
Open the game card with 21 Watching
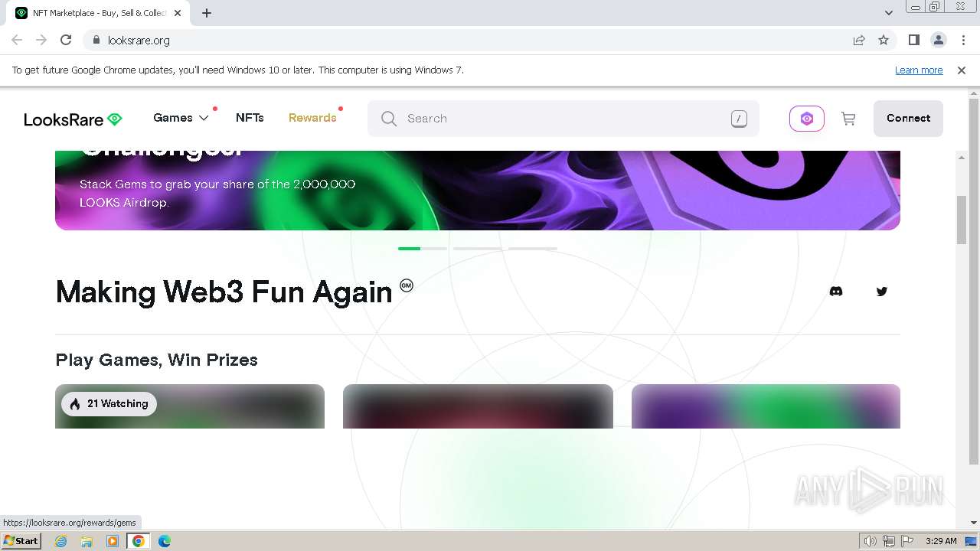190,406
